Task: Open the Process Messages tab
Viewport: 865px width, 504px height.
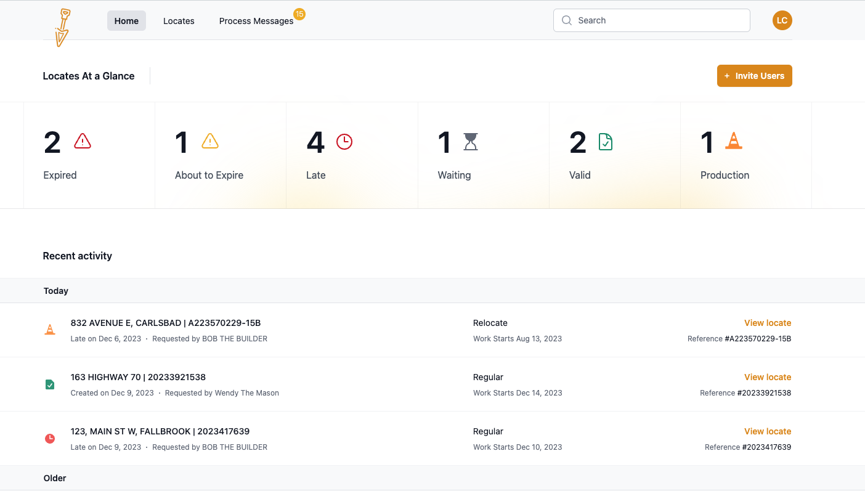Action: tap(256, 20)
